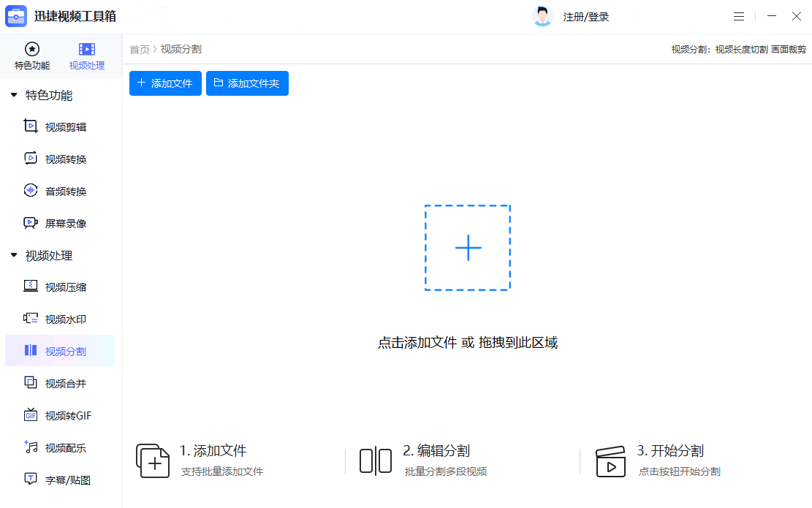Click the 添加文件夹 button
The height and width of the screenshot is (508, 812).
[247, 83]
